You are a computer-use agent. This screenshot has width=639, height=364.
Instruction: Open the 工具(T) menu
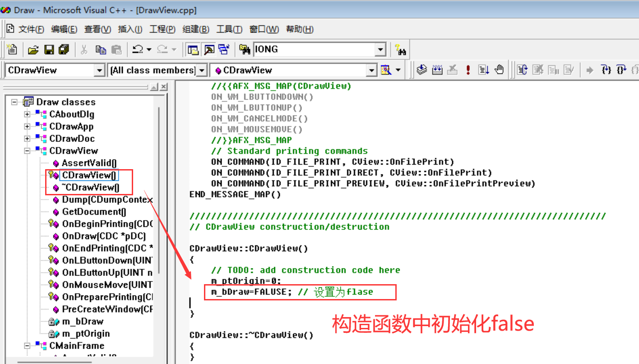229,29
